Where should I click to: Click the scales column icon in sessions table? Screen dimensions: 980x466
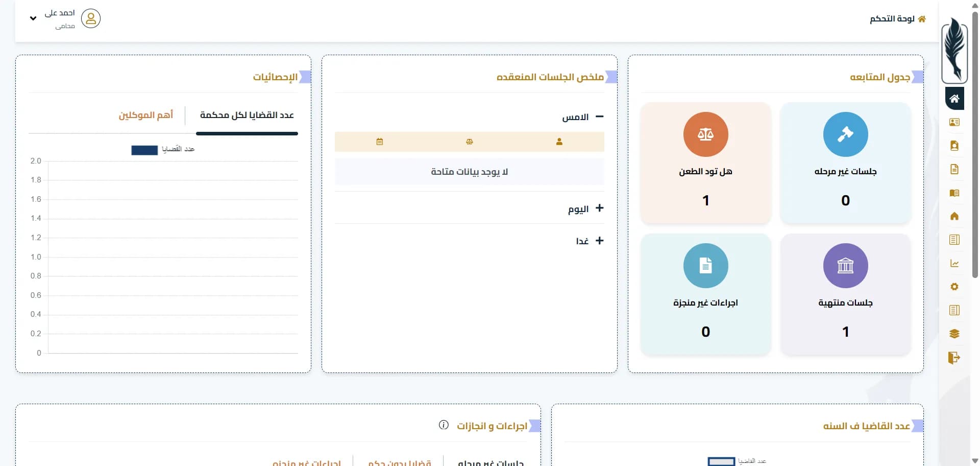click(469, 142)
